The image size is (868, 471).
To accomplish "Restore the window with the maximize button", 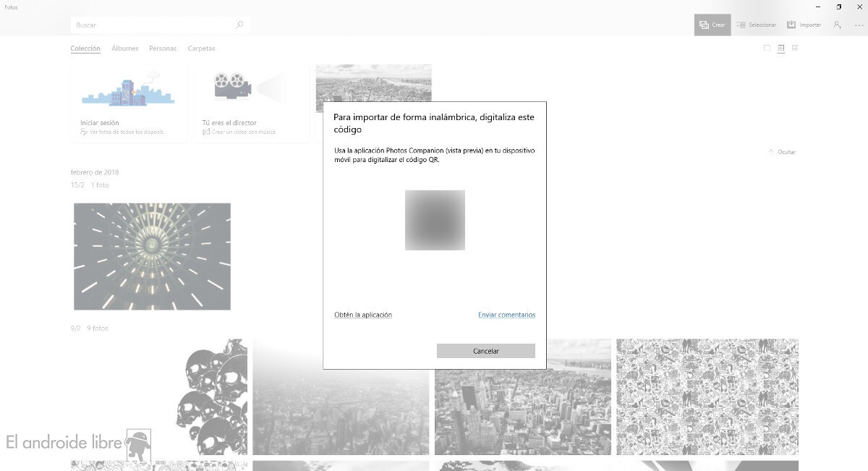I will point(839,7).
